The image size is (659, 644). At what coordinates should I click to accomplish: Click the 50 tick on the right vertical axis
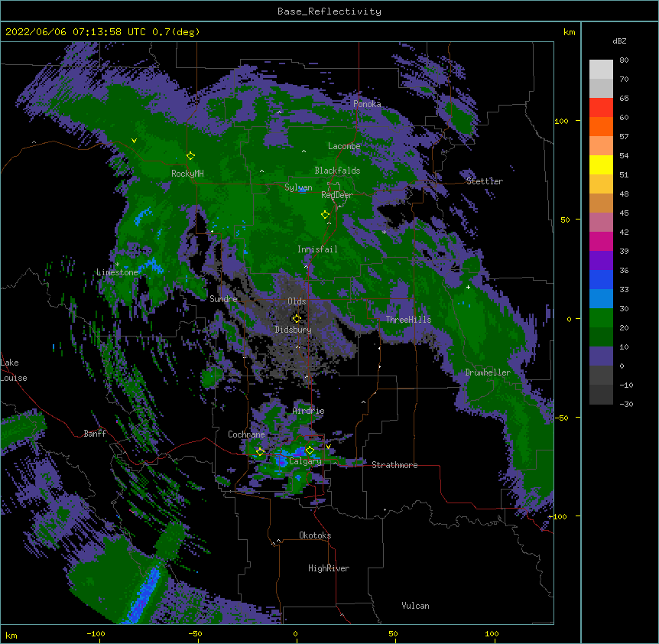tap(565, 220)
